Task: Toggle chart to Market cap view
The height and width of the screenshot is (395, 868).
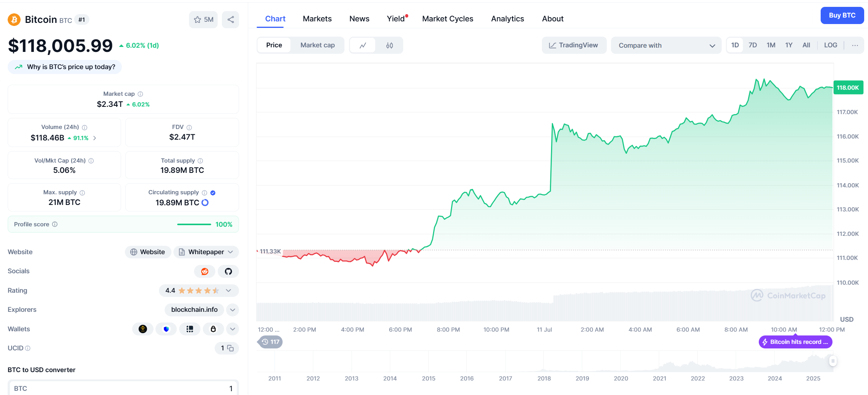Action: point(317,45)
